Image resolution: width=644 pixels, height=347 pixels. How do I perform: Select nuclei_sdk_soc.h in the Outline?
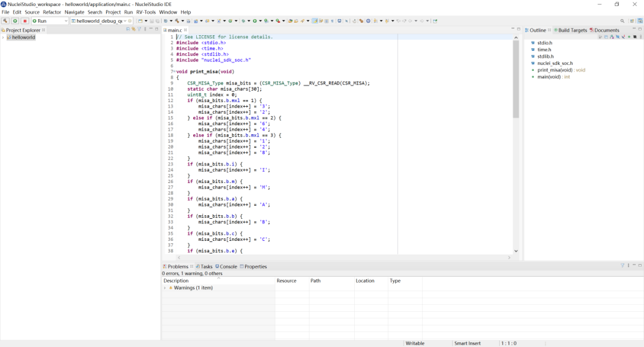click(555, 63)
